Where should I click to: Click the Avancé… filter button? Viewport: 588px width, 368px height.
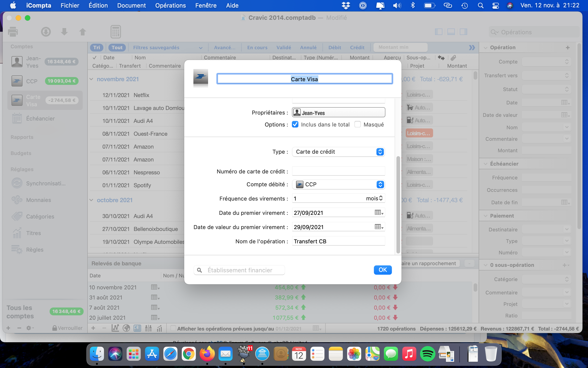(x=224, y=47)
